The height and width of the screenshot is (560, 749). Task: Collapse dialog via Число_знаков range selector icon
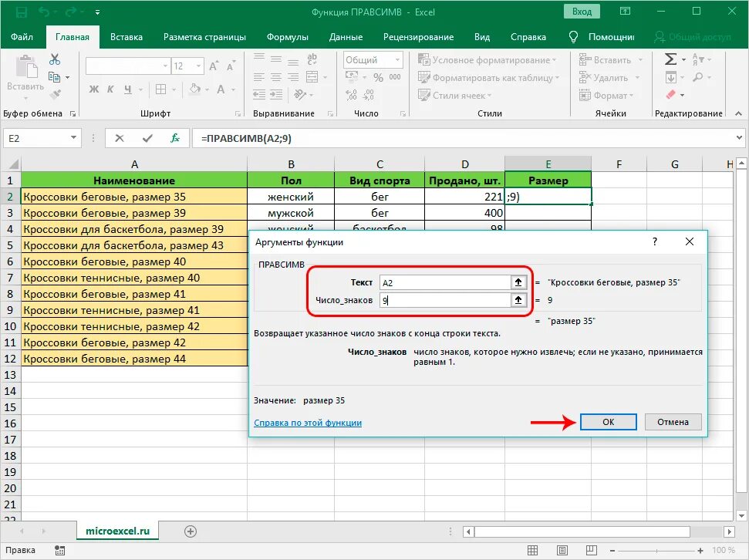pos(518,300)
